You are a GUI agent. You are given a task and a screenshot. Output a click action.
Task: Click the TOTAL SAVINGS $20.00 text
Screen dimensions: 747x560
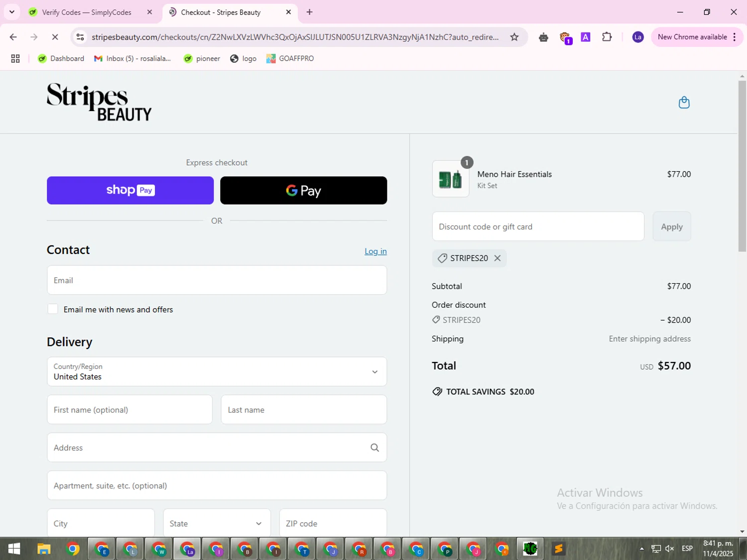click(x=490, y=392)
